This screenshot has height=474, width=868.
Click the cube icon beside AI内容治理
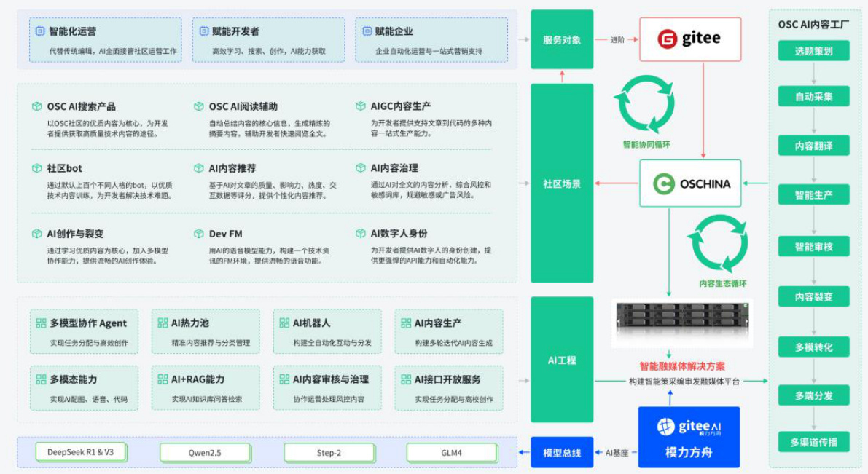(360, 167)
